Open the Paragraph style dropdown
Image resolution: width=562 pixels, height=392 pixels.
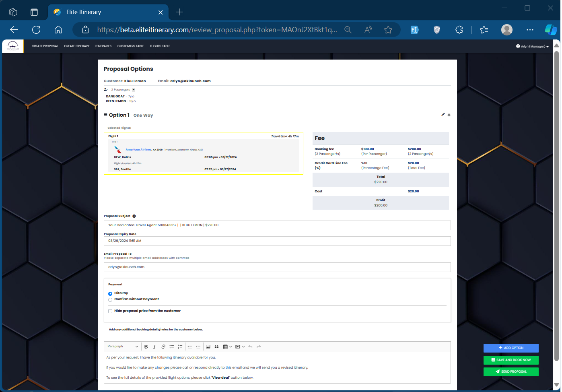pos(123,347)
